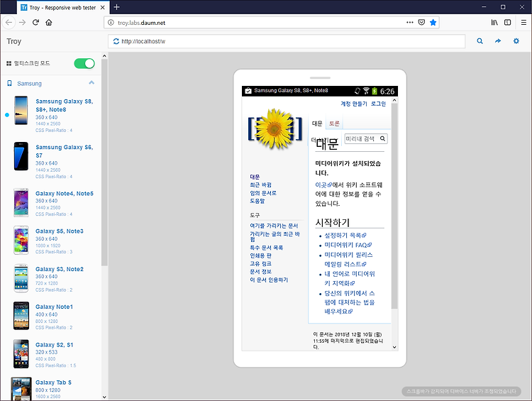Viewport: 532px width, 401px height.
Task: Open the 임의 문서로 sidebar link
Action: (x=263, y=193)
